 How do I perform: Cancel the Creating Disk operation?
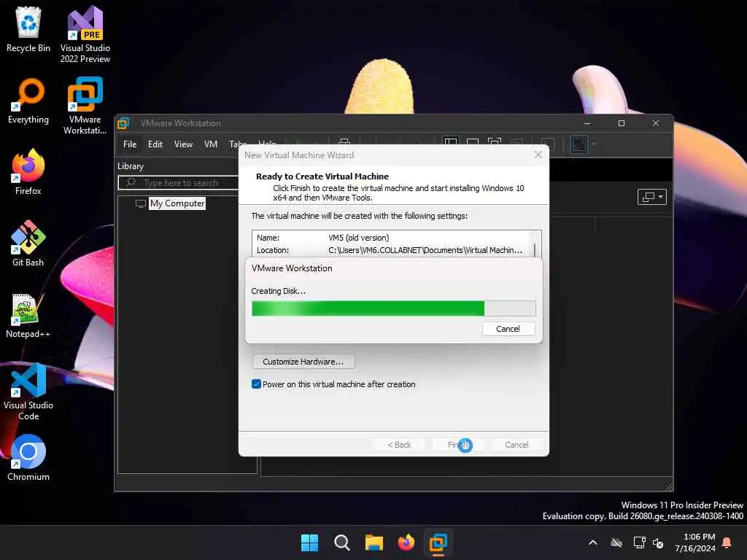[x=508, y=329]
